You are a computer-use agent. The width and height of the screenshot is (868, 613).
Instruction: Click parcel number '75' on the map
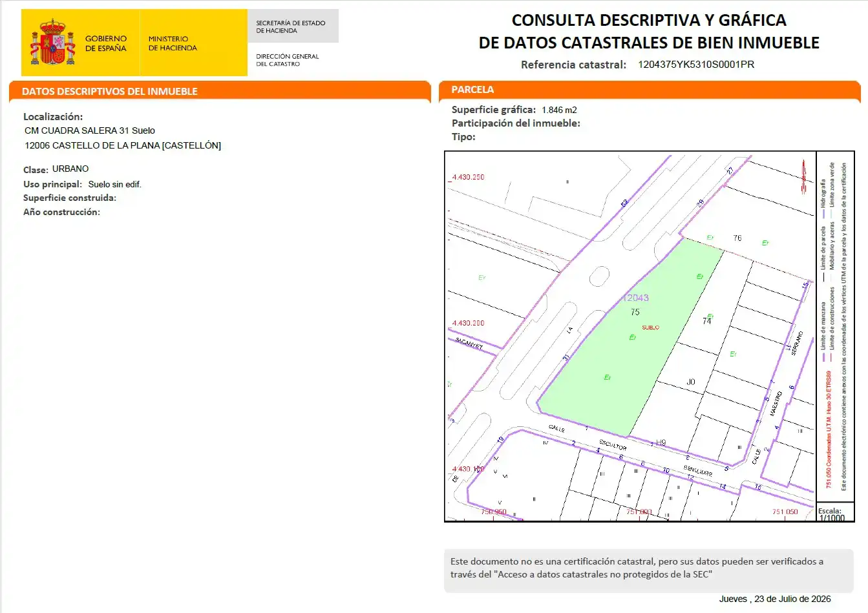click(635, 312)
